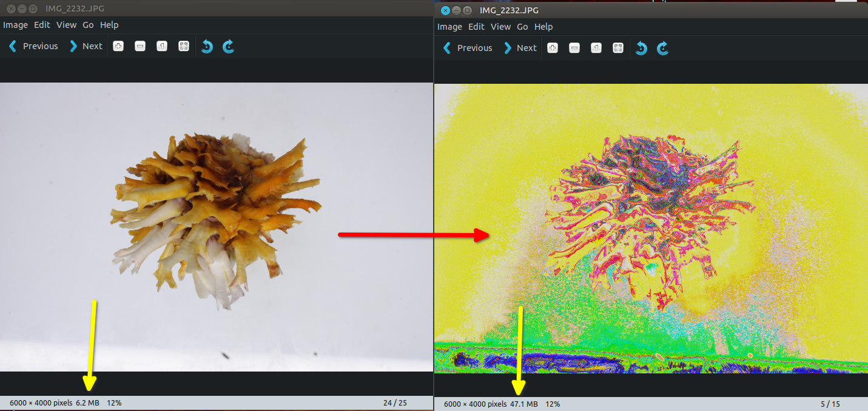
Task: Open the Help menu in left window
Action: pyautogui.click(x=109, y=25)
